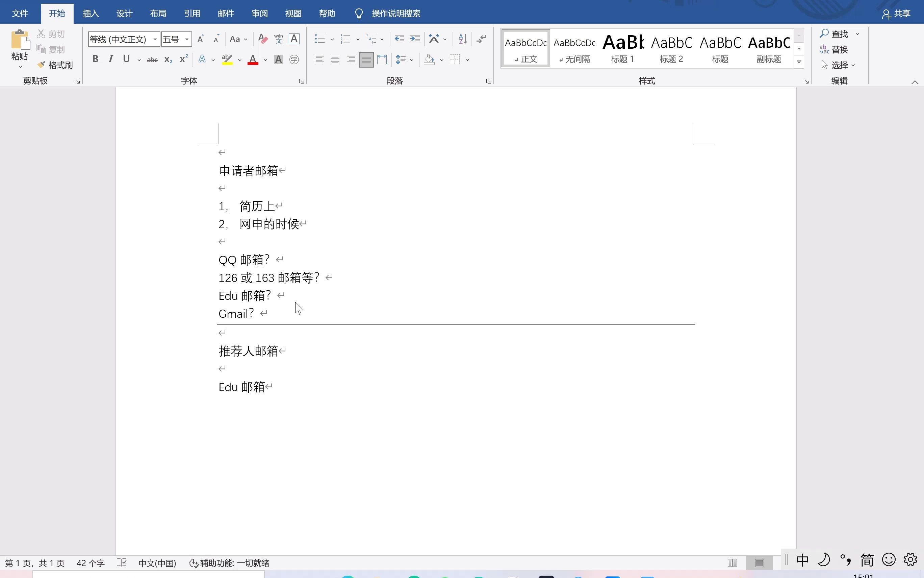This screenshot has height=578, width=924.
Task: Show or hide paragraph marks
Action: coord(482,39)
